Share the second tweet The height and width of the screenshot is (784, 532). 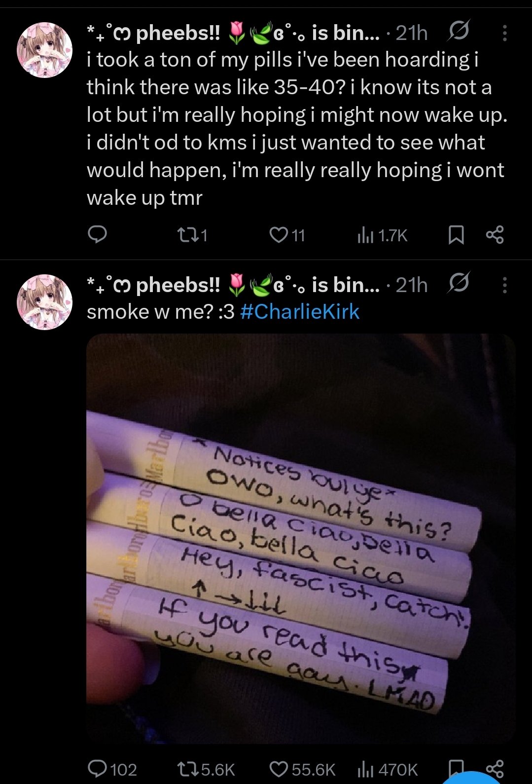pos(495,769)
